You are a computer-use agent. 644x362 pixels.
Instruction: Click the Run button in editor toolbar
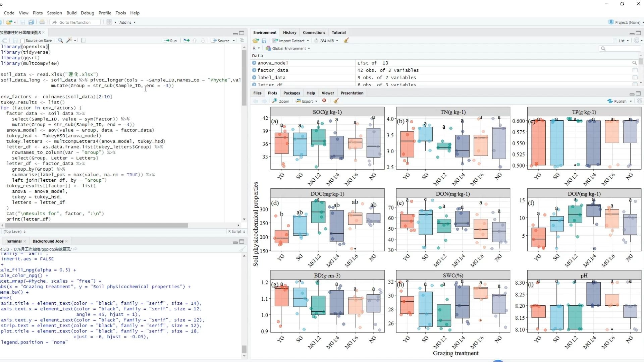pos(170,41)
